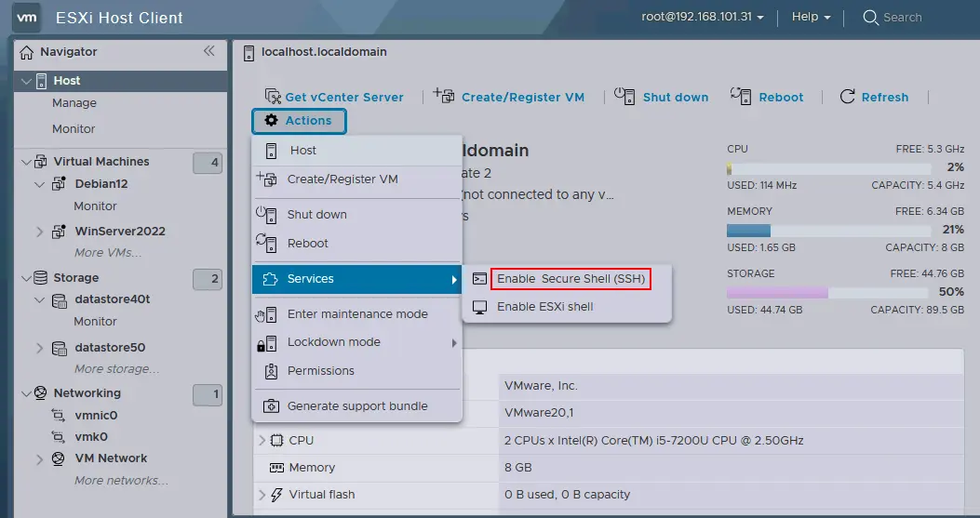Click the More VMs... link

pyautogui.click(x=108, y=253)
